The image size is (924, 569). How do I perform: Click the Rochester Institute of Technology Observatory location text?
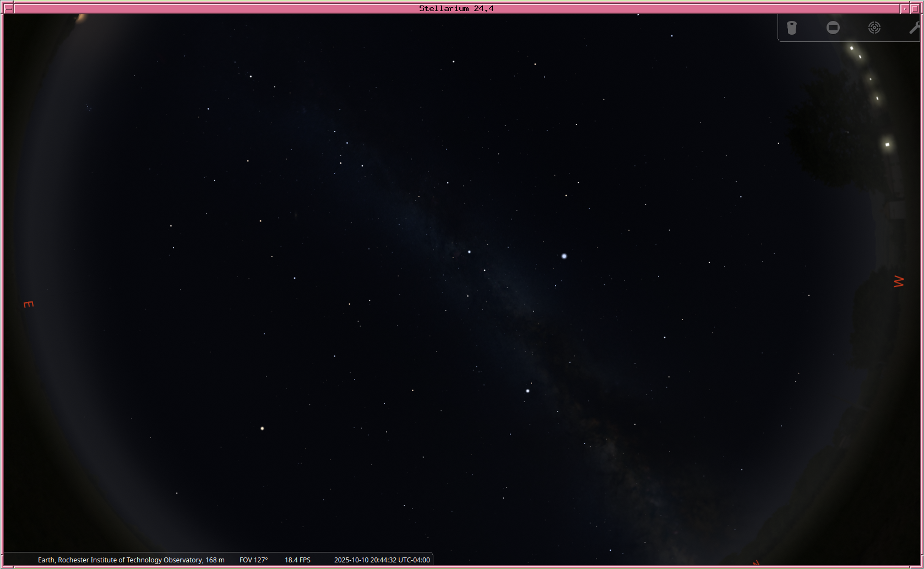pyautogui.click(x=131, y=560)
